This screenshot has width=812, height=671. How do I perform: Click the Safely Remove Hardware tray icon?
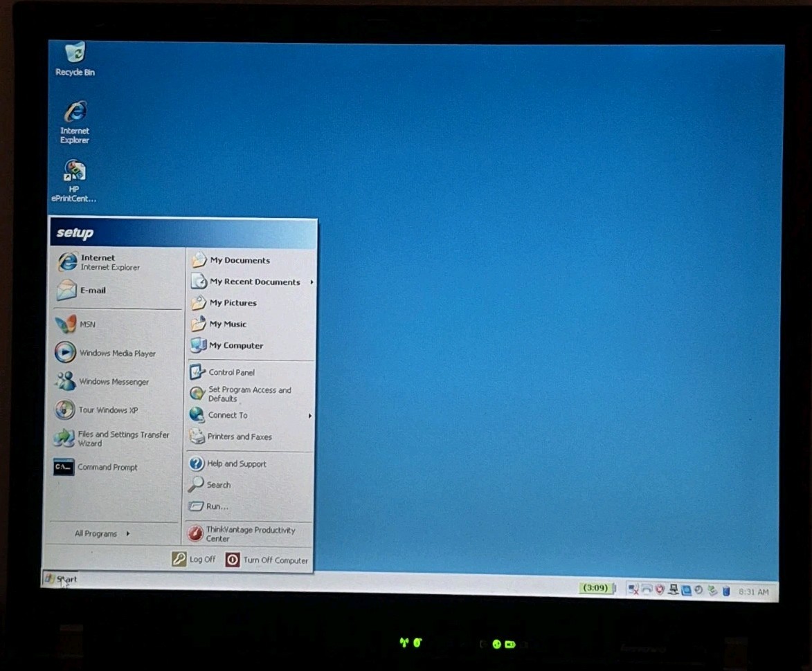coord(712,590)
